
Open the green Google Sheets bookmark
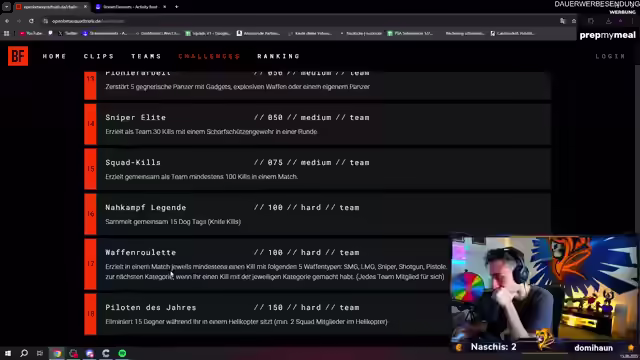(208, 33)
